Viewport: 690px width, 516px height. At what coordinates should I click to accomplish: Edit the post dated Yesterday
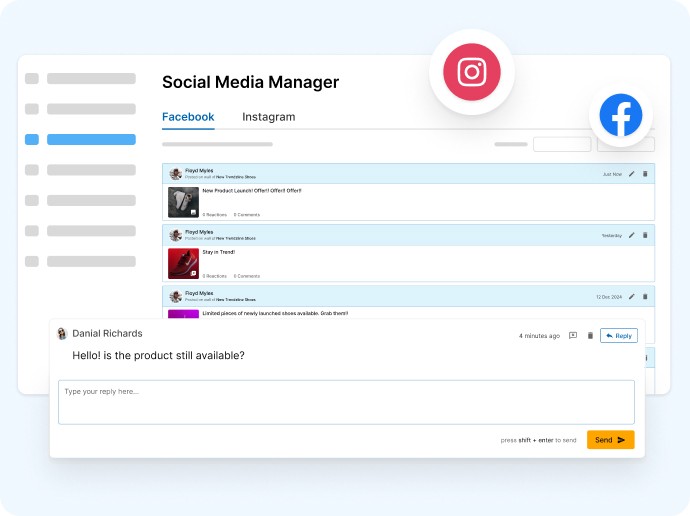(631, 235)
